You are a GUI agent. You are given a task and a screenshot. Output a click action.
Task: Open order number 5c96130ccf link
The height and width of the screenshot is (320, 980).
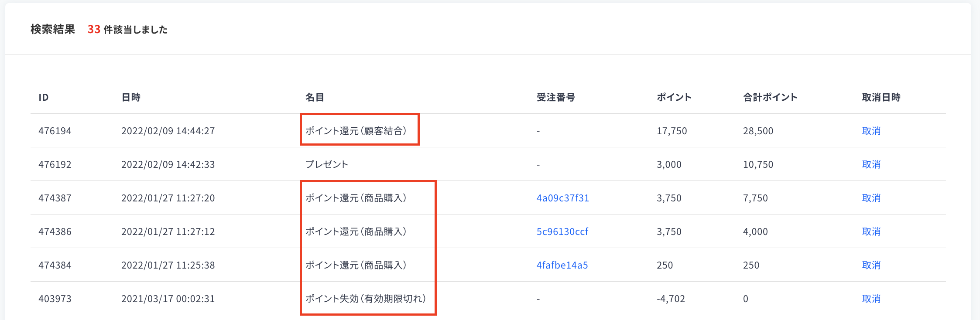click(562, 231)
